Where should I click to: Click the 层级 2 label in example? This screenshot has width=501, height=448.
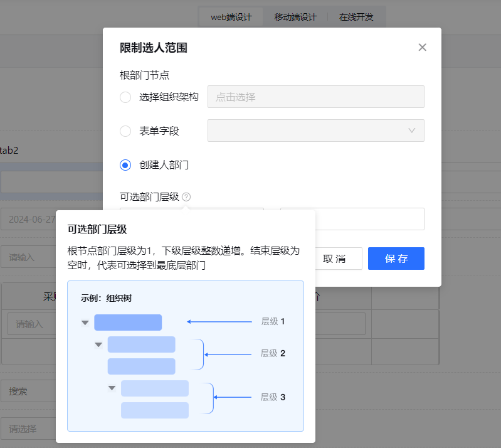tap(273, 353)
